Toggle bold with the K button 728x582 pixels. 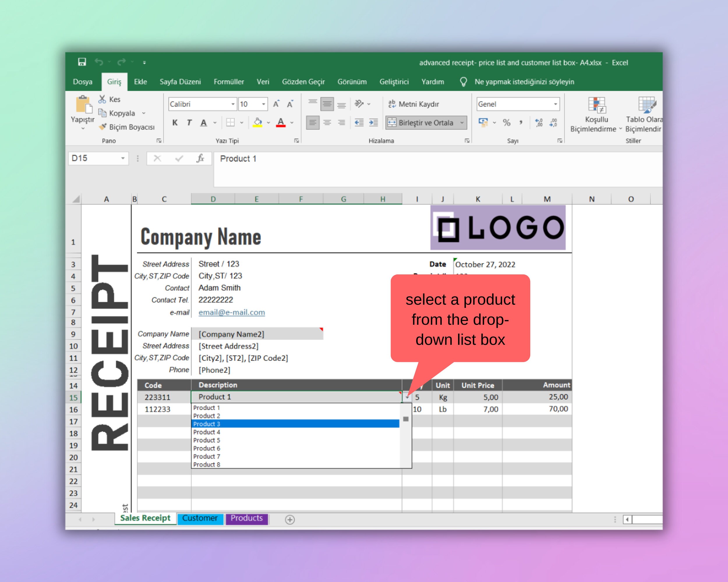pyautogui.click(x=175, y=123)
